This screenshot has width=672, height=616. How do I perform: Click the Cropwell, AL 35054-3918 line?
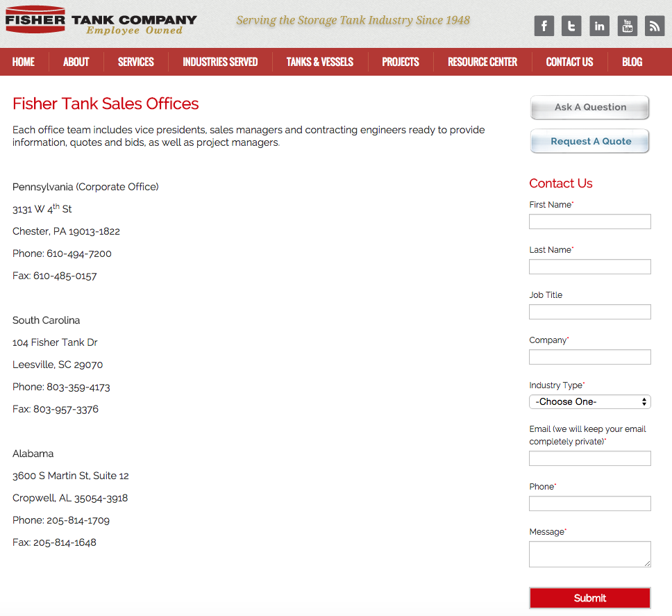70,498
